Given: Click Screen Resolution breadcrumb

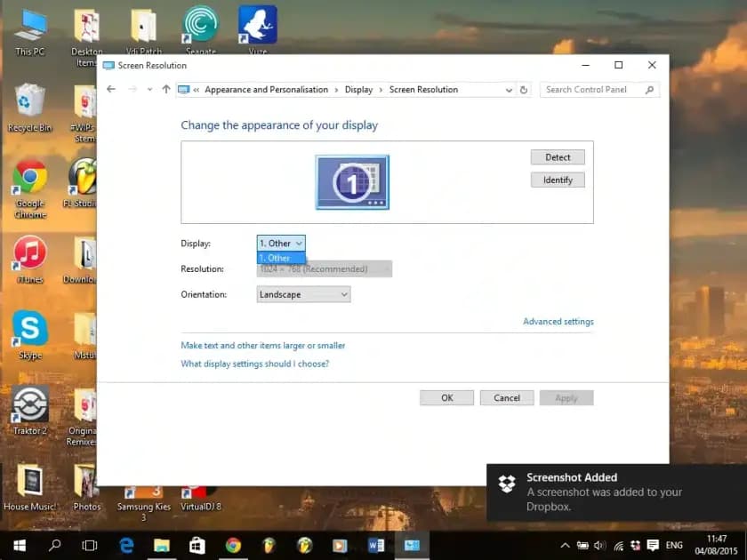Looking at the screenshot, I should click(423, 90).
